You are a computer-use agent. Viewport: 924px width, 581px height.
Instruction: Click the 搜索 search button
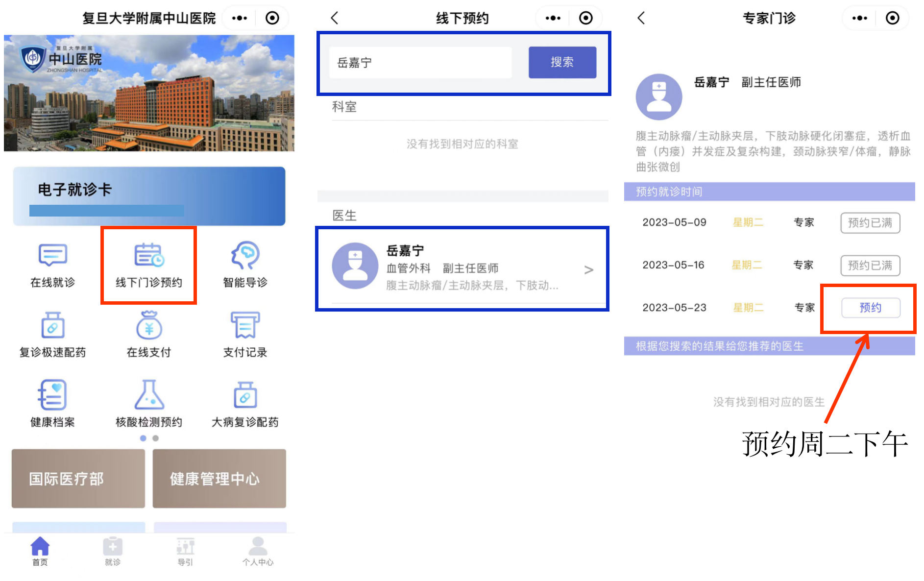[x=562, y=62]
